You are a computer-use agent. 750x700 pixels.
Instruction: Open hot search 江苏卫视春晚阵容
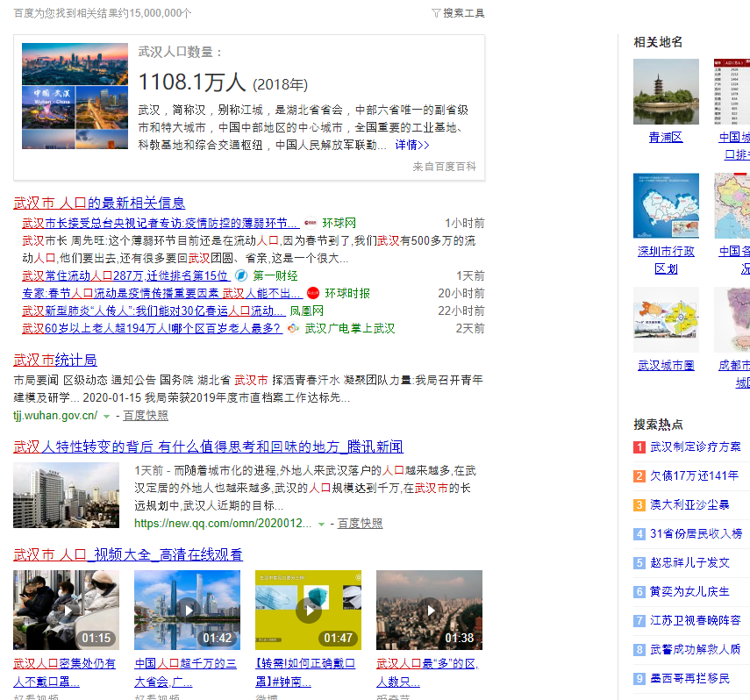tap(695, 620)
